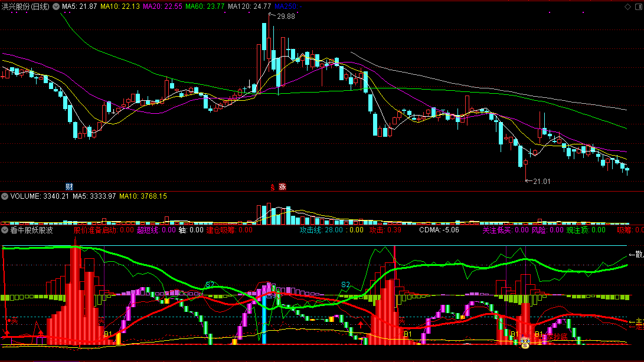Click the yellow MA10: 22.13 label
The width and height of the screenshot is (644, 362).
(120, 6)
